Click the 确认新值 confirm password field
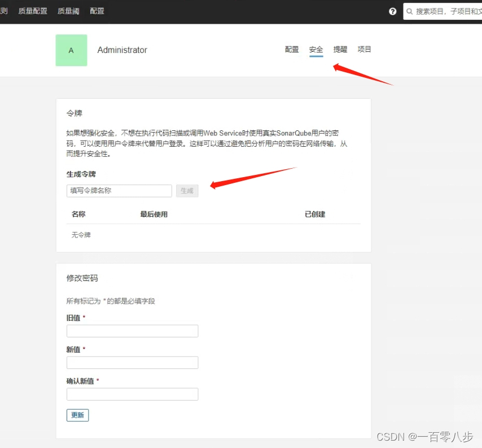This screenshot has height=448, width=482. [x=132, y=394]
